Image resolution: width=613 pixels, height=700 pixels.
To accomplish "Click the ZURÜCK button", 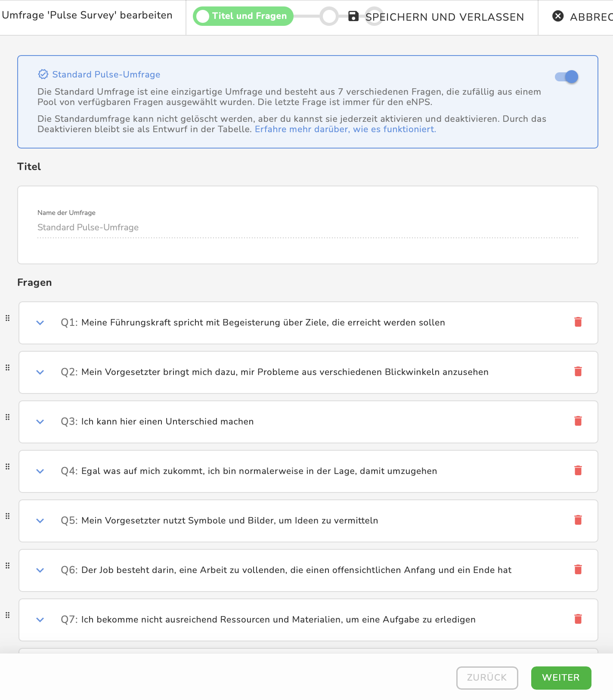I will tap(487, 678).
